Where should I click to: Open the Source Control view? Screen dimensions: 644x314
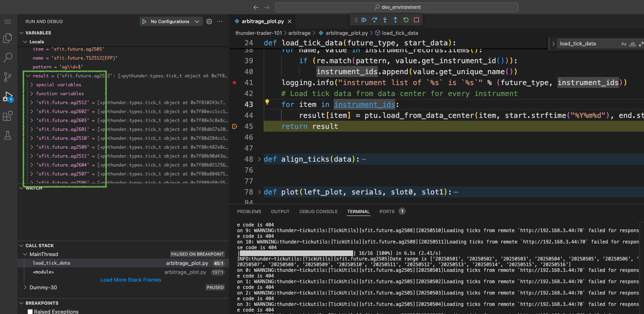point(8,77)
